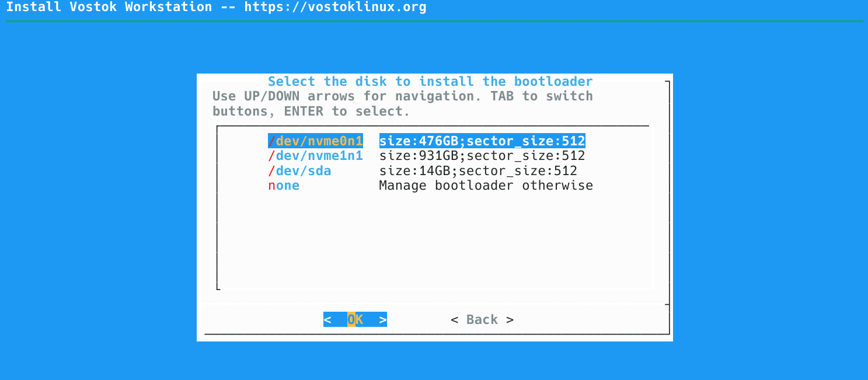Click the size:14GB description text
This screenshot has width=868, height=380.
point(478,170)
